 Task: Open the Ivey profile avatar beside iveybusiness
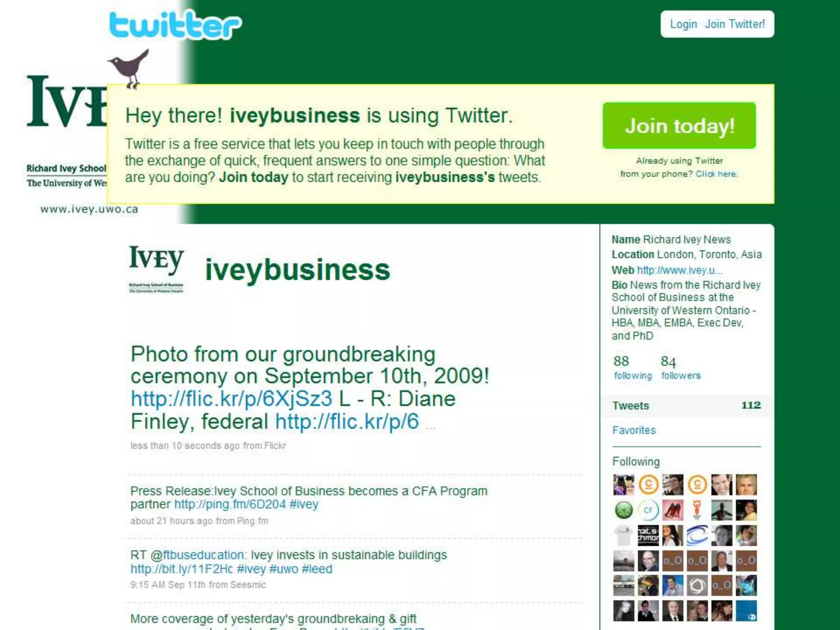point(156,269)
